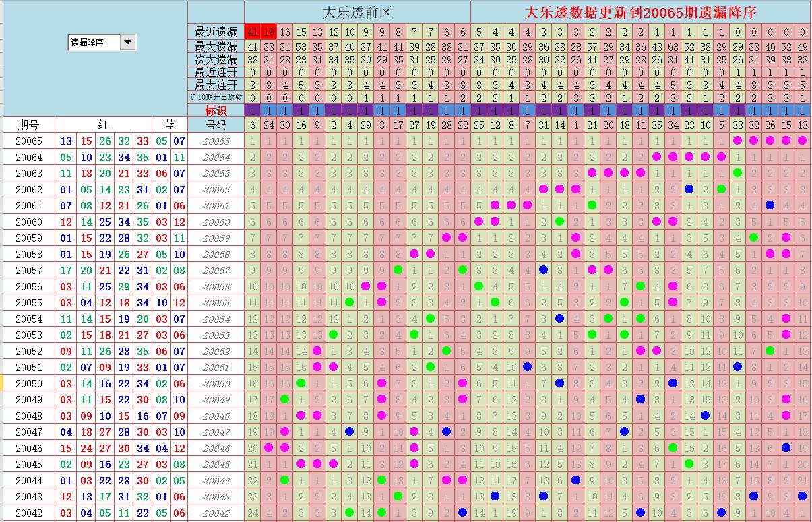
Task: Select red-highlighted 19 in 最近遗漏 row
Action: 269,32
